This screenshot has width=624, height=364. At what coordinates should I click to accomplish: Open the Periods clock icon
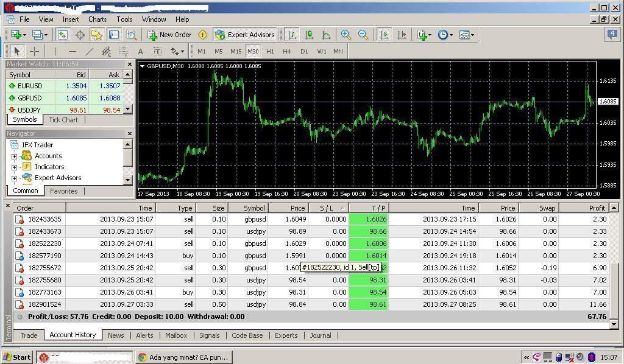(x=442, y=35)
